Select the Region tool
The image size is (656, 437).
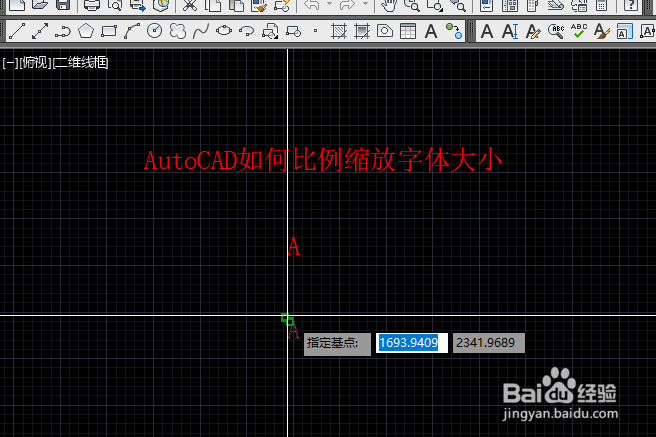(385, 31)
